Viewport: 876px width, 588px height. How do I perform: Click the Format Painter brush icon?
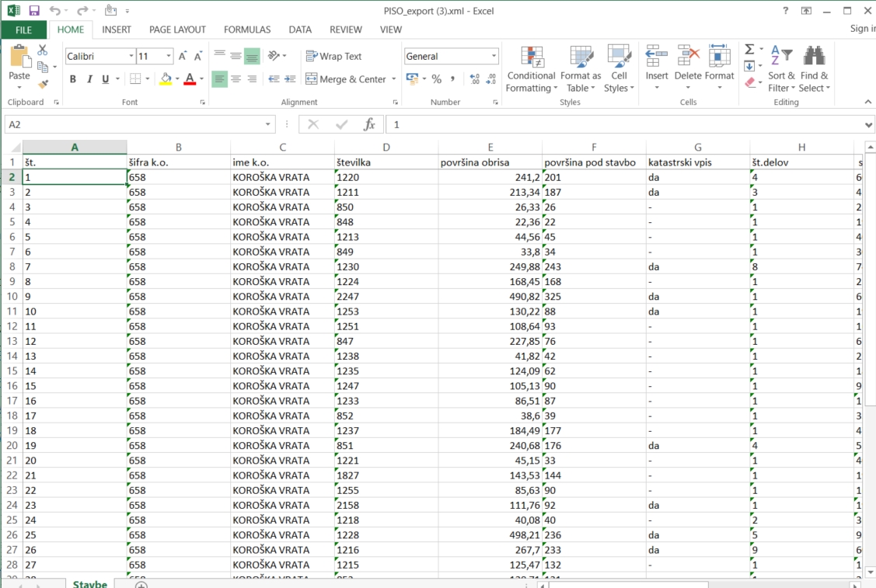(x=43, y=84)
